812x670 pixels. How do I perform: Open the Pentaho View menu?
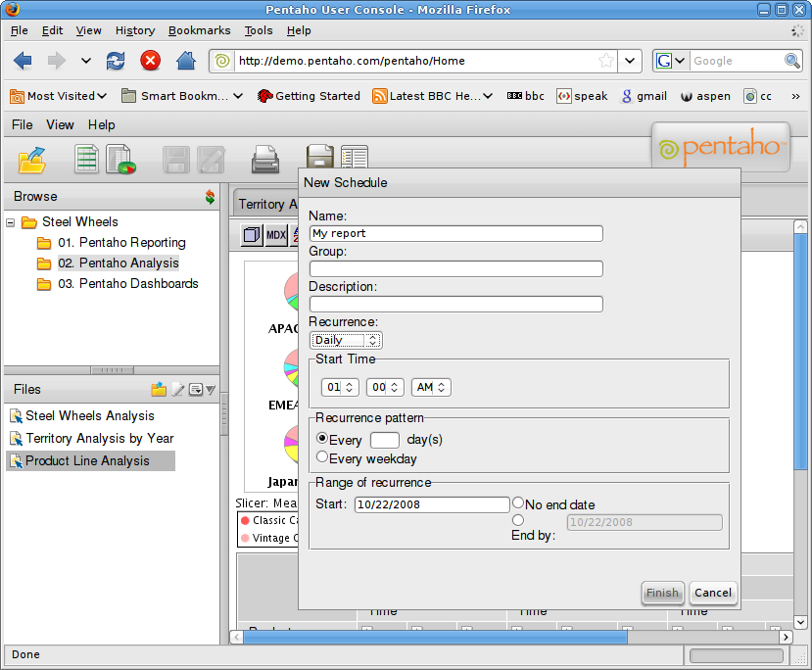60,124
